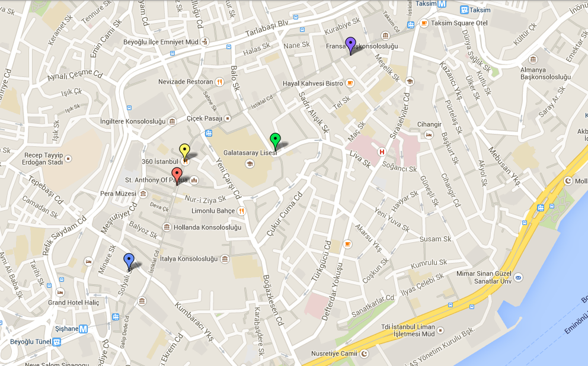This screenshot has height=366, width=588.
Task: Click the Tepebaşı Cd street label
Action: pyautogui.click(x=46, y=190)
